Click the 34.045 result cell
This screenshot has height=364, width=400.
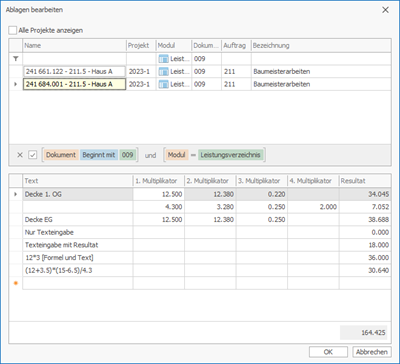tap(365, 194)
